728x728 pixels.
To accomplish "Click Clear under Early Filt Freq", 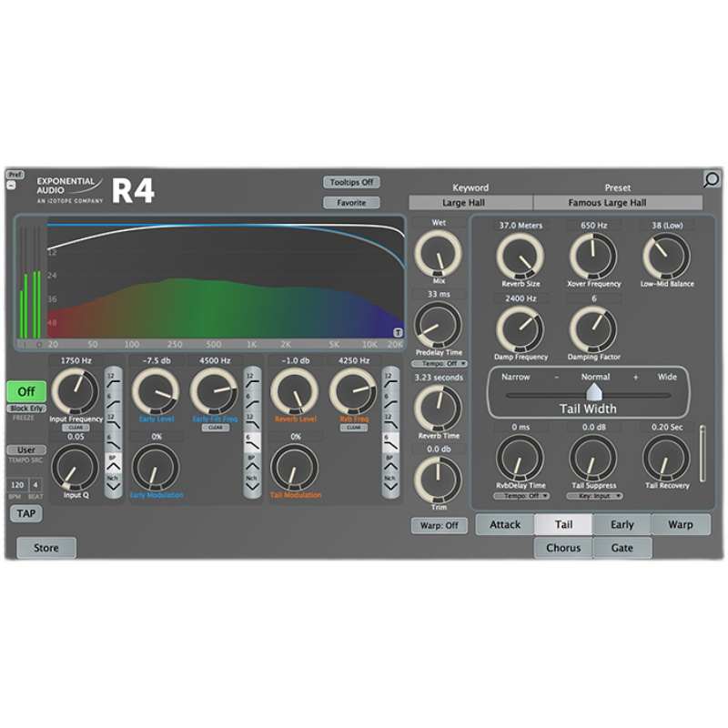I will pyautogui.click(x=216, y=428).
